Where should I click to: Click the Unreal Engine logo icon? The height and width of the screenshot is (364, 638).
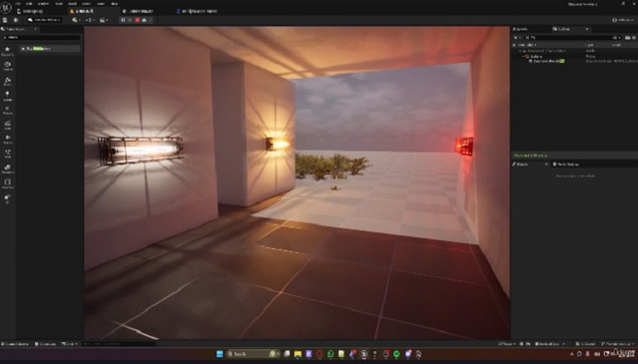point(6,8)
